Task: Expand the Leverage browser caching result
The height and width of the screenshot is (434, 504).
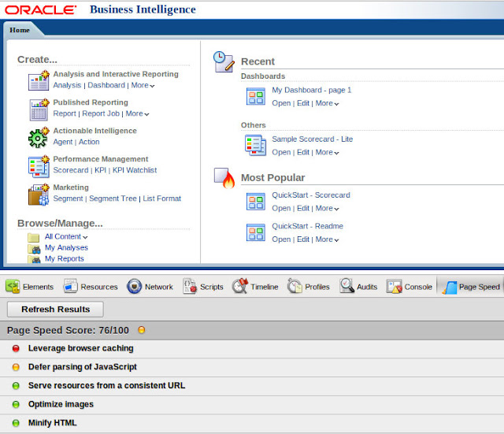Action: [252, 348]
